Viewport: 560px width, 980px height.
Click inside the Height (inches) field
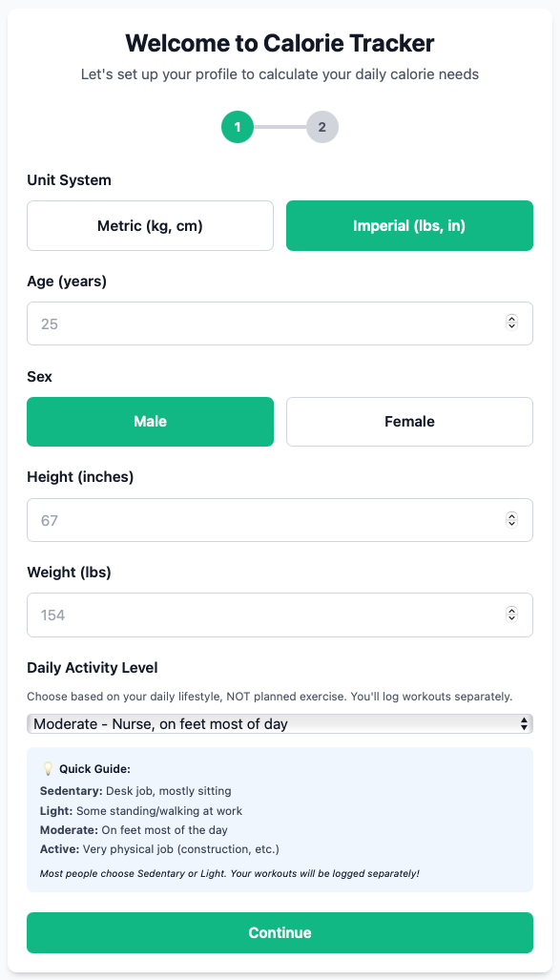(239, 520)
